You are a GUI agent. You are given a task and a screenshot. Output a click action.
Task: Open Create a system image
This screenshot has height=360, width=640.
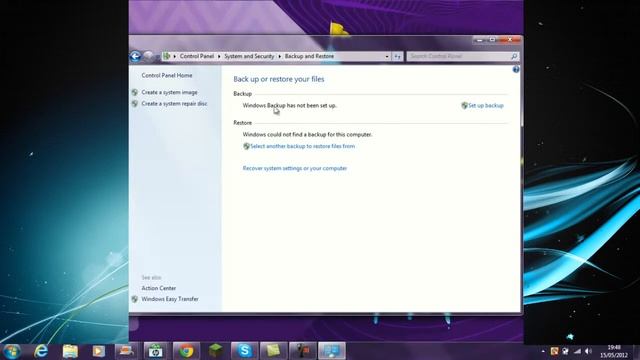(x=169, y=92)
